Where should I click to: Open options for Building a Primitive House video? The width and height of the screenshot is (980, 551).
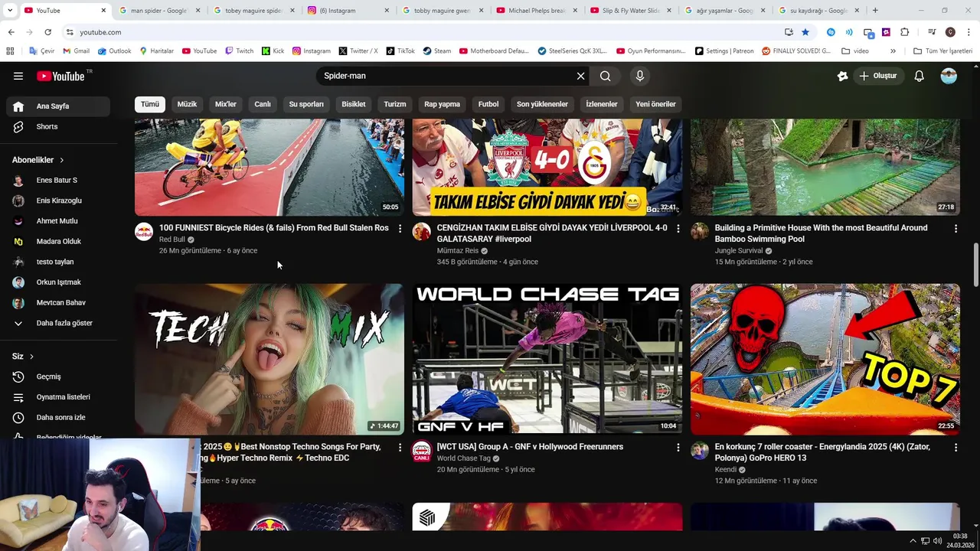click(955, 229)
